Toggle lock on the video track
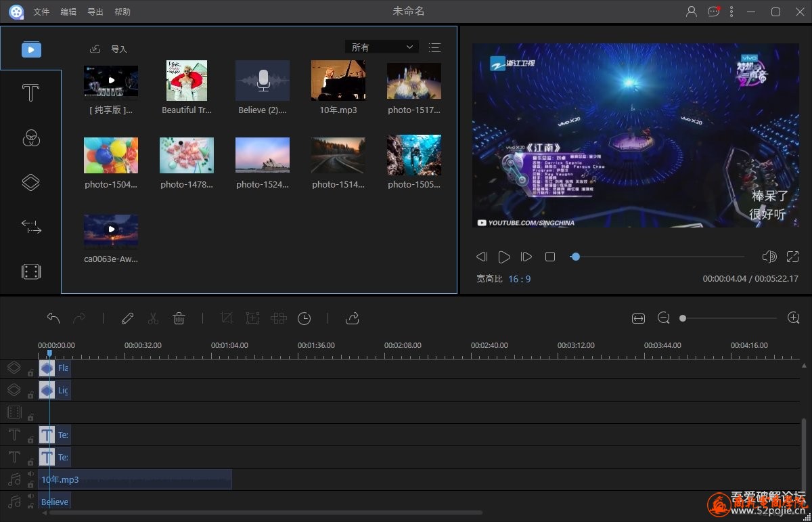 (30, 417)
